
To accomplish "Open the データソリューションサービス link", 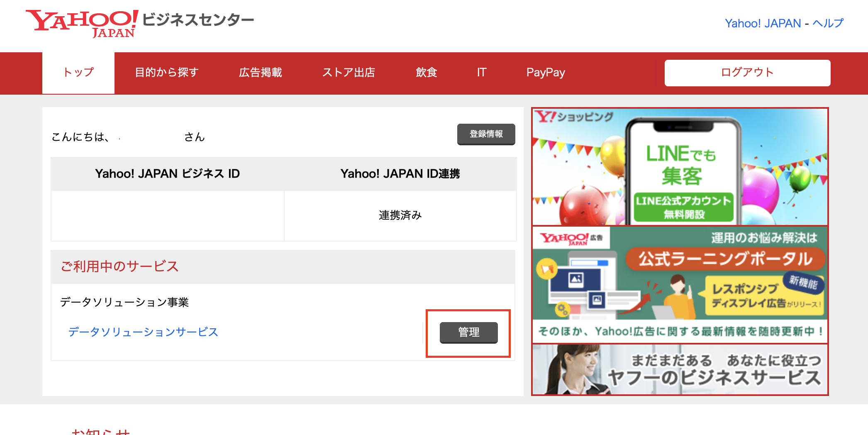I will (x=143, y=332).
